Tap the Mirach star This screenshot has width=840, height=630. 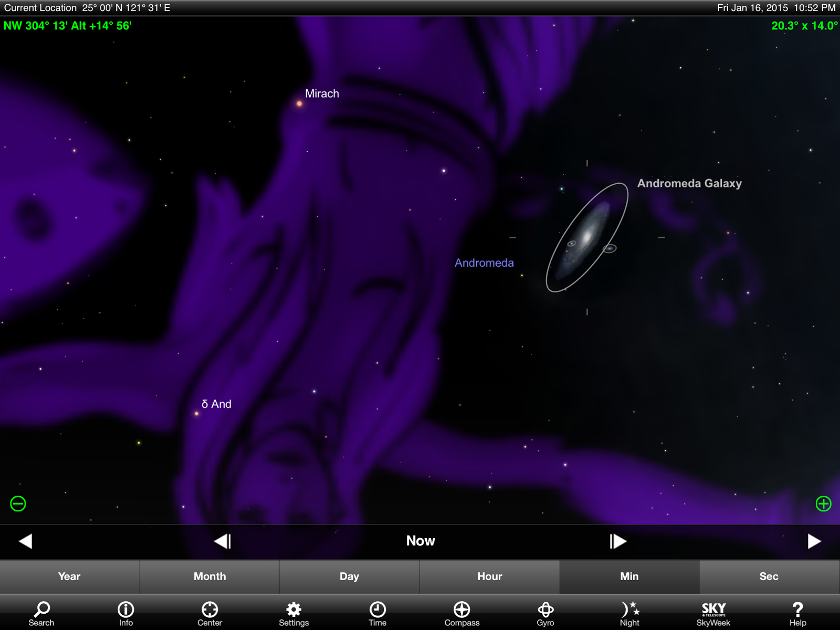pos(299,103)
